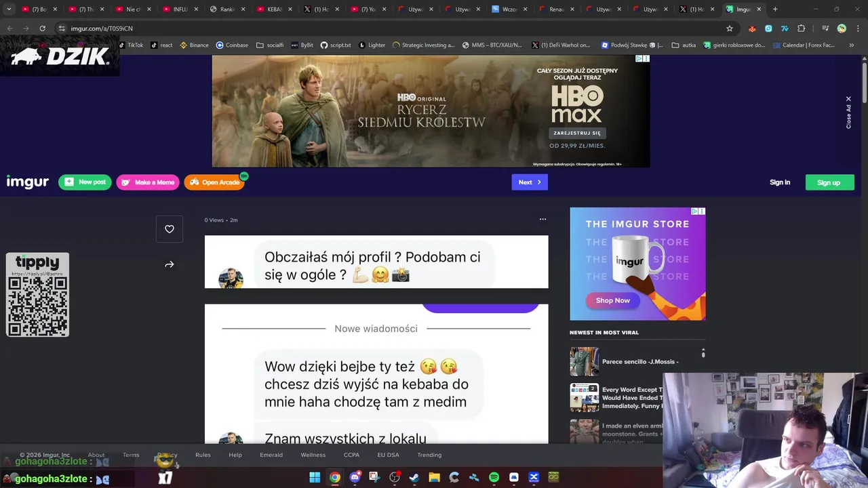The image size is (868, 488).
Task: Open the 'I made an elven arm' post thumbnail
Action: (584, 431)
